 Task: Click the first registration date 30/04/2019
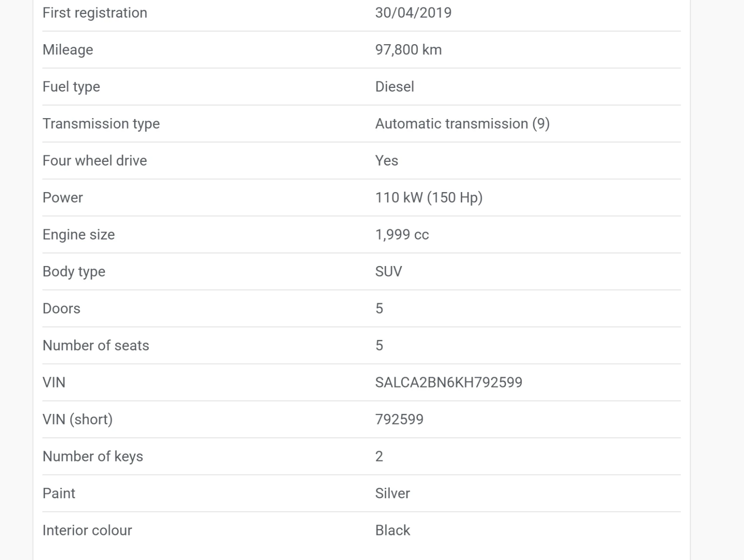coord(413,13)
